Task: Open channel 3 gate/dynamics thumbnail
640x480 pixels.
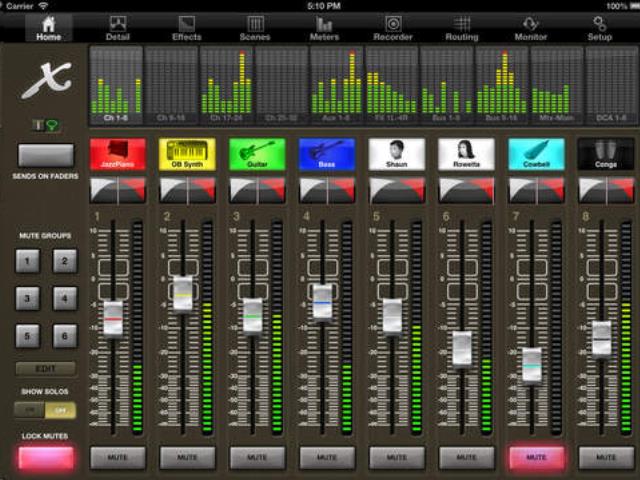Action: coord(257,190)
